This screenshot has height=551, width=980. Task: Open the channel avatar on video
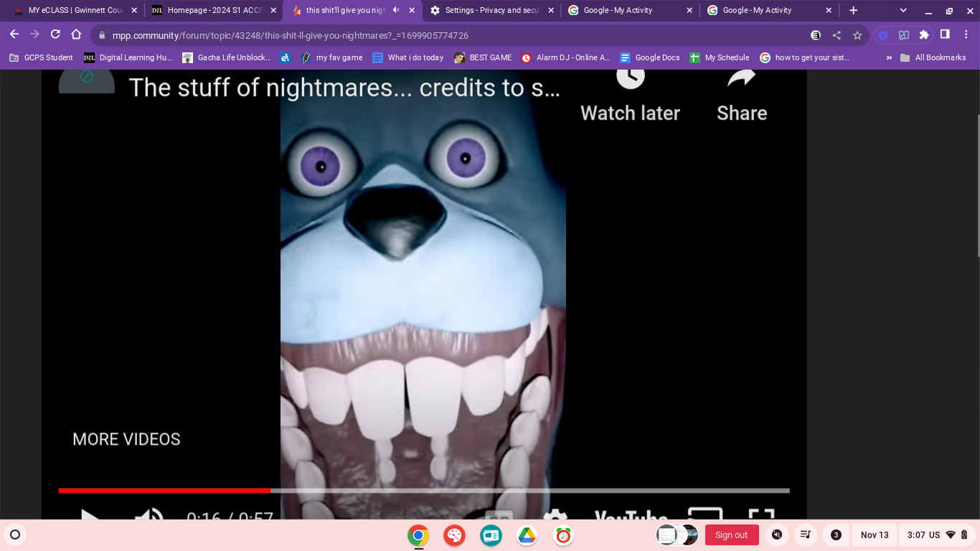tap(87, 80)
